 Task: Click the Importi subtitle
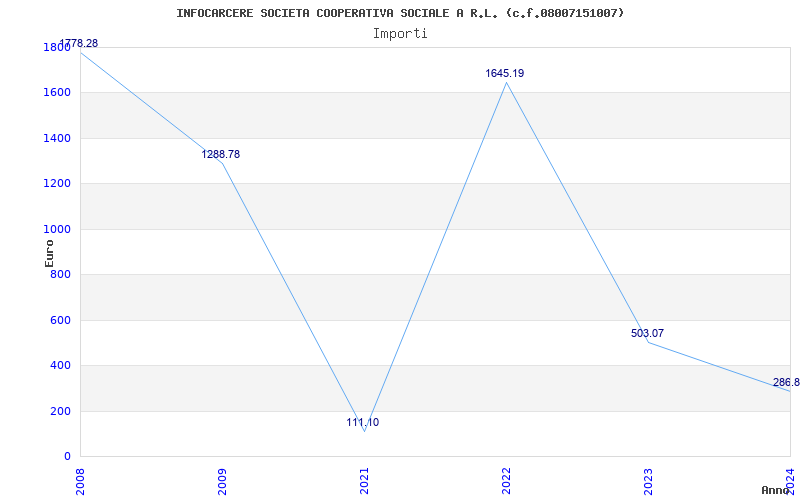coord(400,34)
